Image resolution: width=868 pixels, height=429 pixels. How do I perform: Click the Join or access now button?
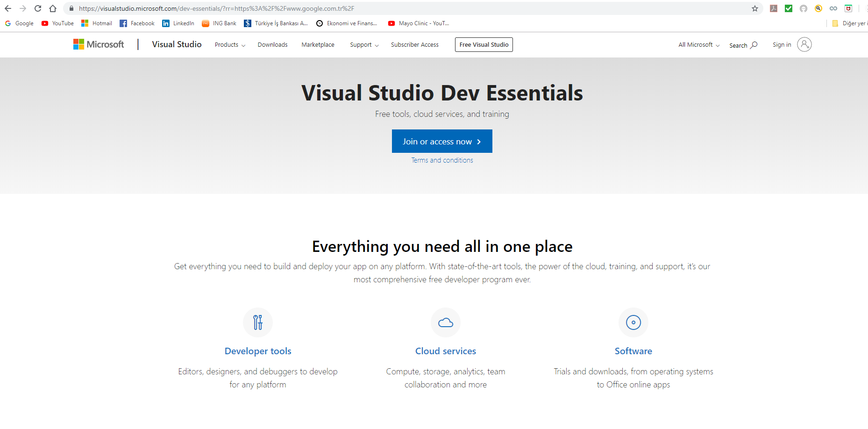click(442, 141)
